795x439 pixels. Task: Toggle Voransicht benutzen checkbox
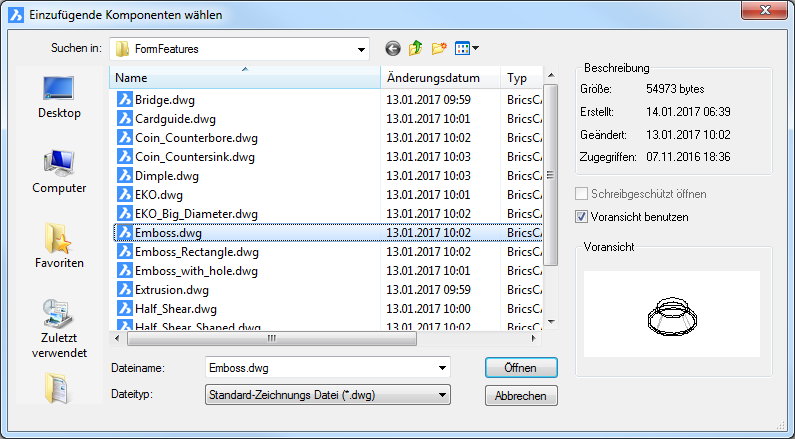[x=582, y=216]
